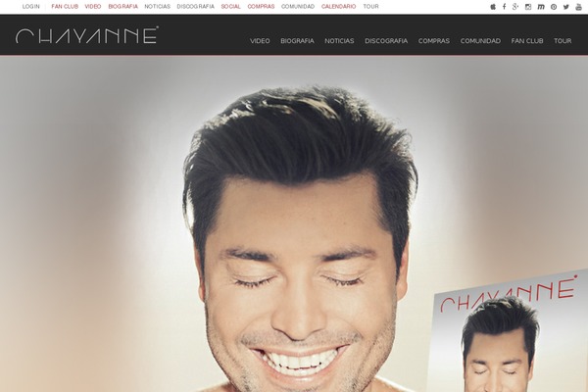Click the Chayanne album cover thumbnail

point(508,331)
